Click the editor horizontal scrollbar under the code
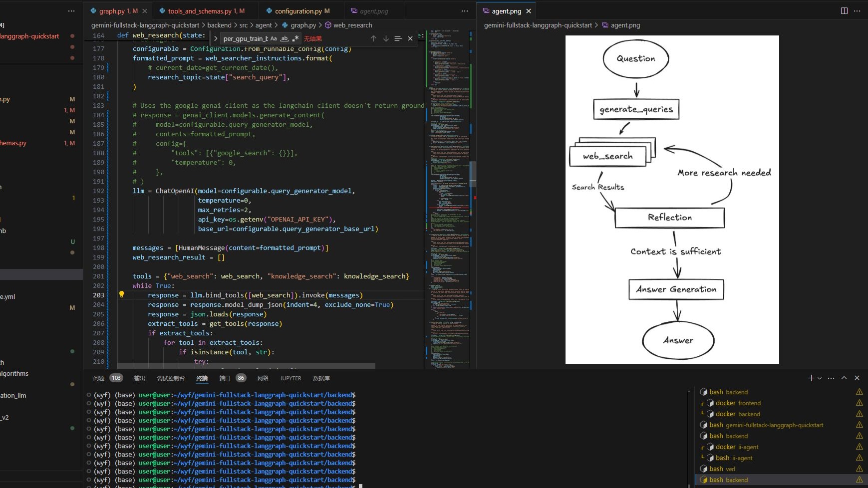The image size is (868, 488). coord(247,366)
